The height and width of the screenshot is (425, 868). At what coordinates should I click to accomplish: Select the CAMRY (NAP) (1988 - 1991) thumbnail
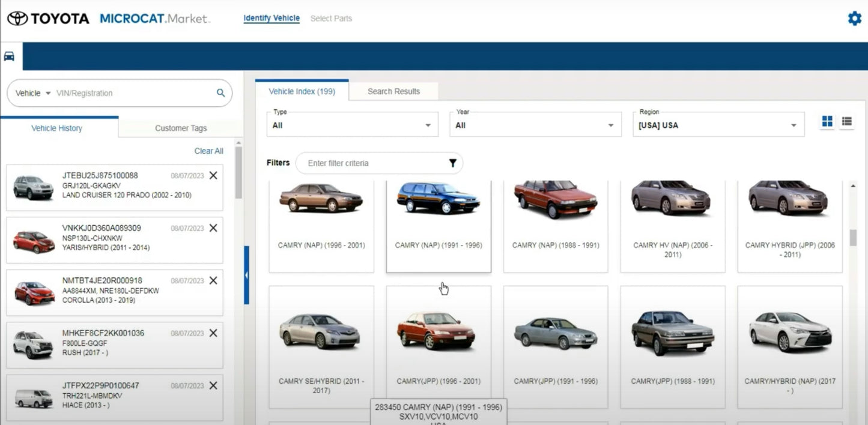(556, 226)
